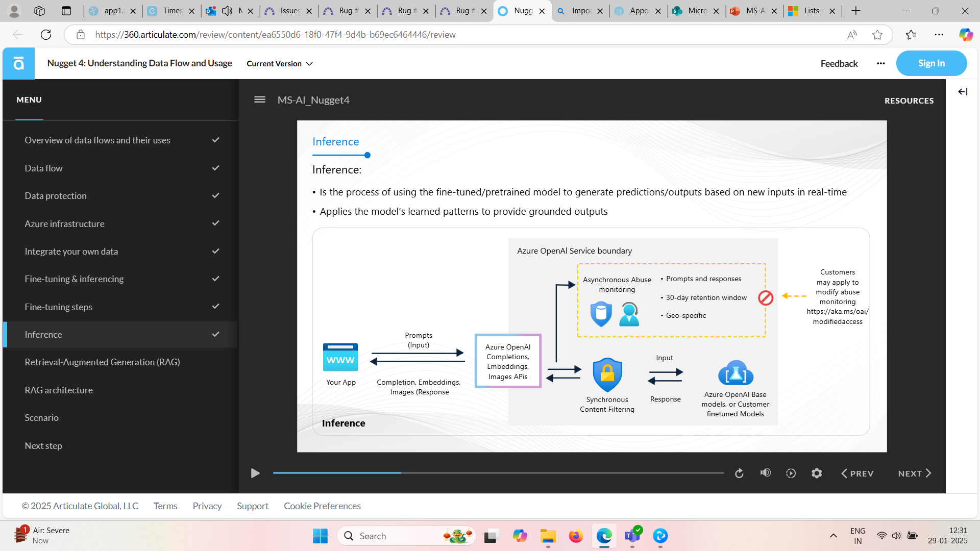Toggle the sidebar with the hamburger icon
The width and height of the screenshot is (980, 551).
260,99
